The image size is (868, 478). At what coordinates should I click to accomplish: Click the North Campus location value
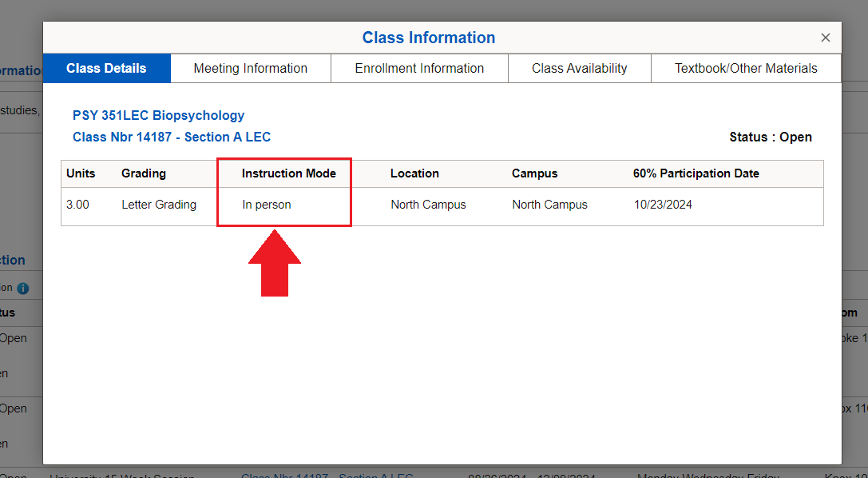pos(428,205)
